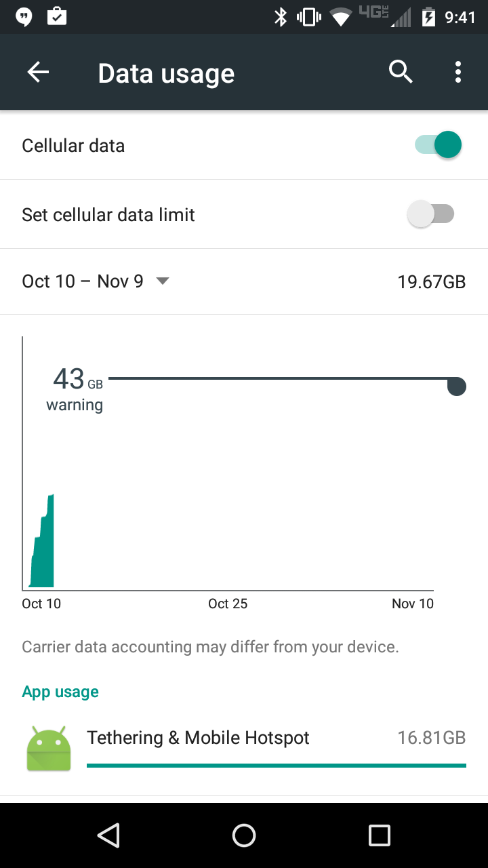This screenshot has width=488, height=868.
Task: Tap the Data usage title
Action: [166, 73]
